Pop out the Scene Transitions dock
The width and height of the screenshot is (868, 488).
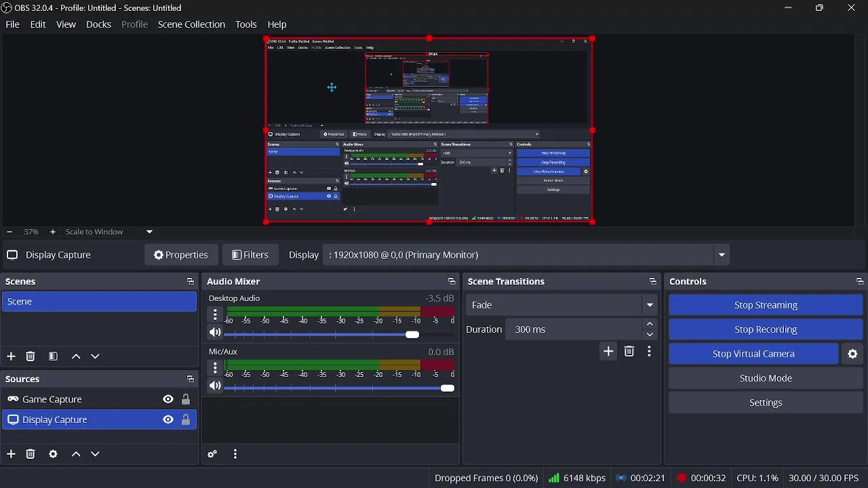653,281
